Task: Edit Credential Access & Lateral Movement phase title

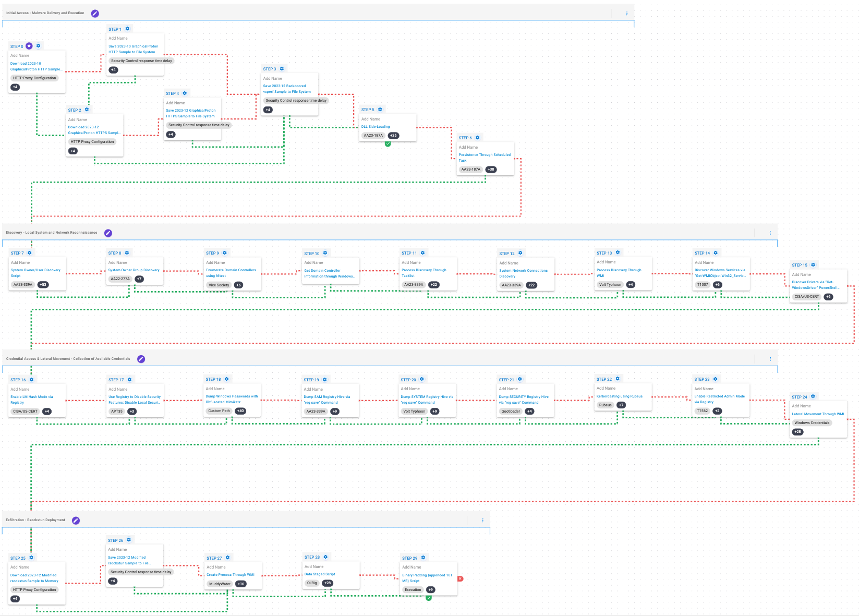Action: coord(141,359)
